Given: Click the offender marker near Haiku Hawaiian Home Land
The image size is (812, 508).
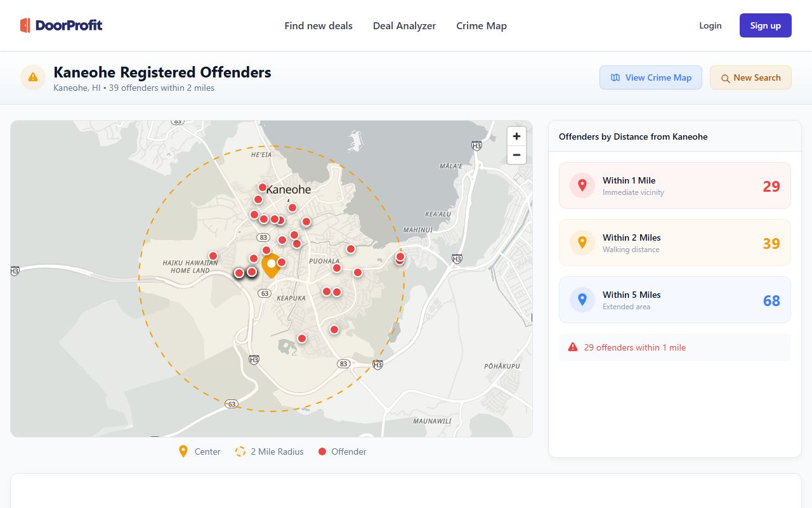Looking at the screenshot, I should 213,256.
